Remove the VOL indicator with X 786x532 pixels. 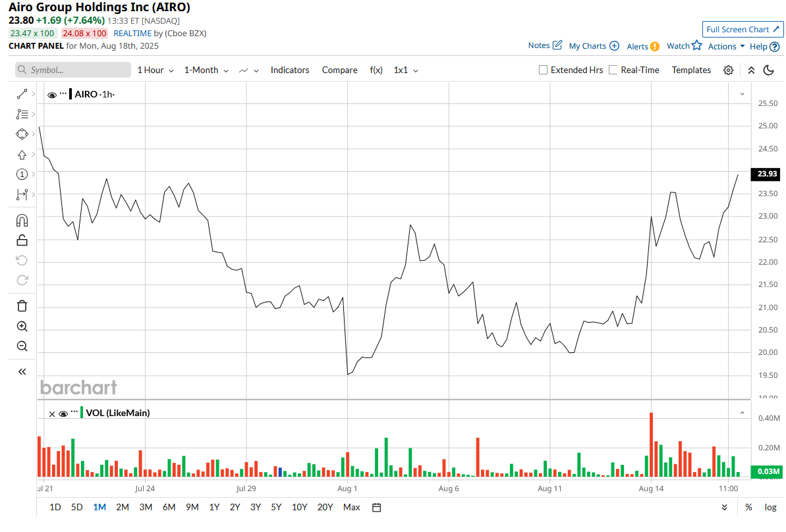coord(52,413)
